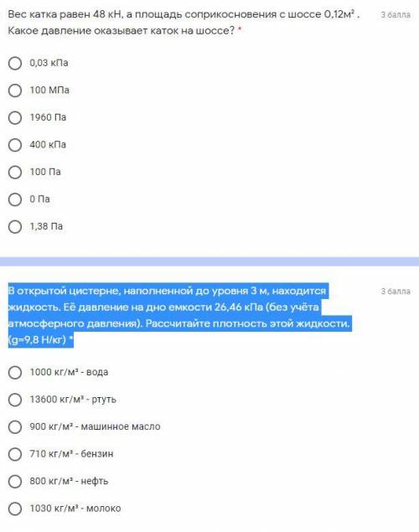Select 13600 кг/м³ - ртуть answer
The width and height of the screenshot is (419, 532).
coord(15,400)
